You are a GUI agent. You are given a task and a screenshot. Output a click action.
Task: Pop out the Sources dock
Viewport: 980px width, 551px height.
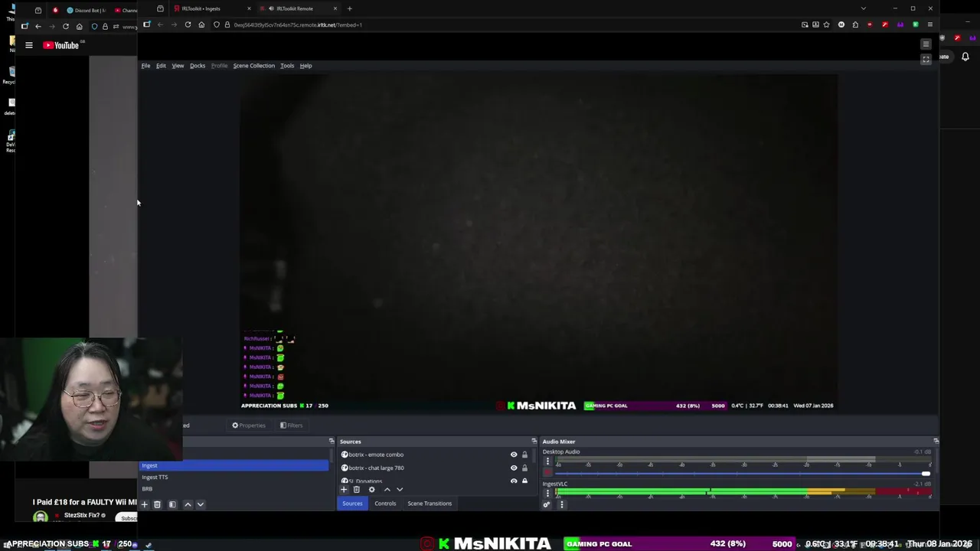534,442
